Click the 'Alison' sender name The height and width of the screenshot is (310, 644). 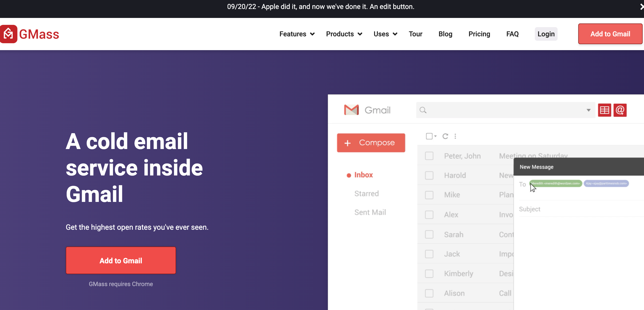[x=454, y=293]
